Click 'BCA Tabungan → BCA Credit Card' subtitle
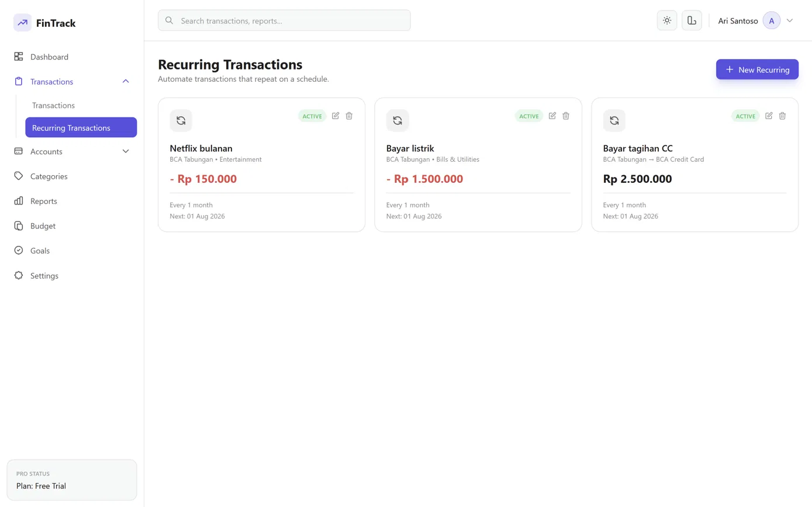This screenshot has height=507, width=812. 654,159
